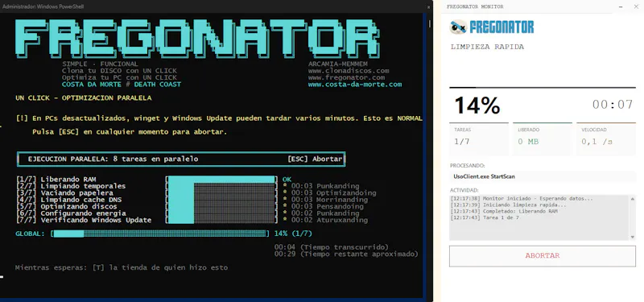This screenshot has width=644, height=302.
Task: Click the www.costa-da-morte.com link text
Action: pos(355,85)
